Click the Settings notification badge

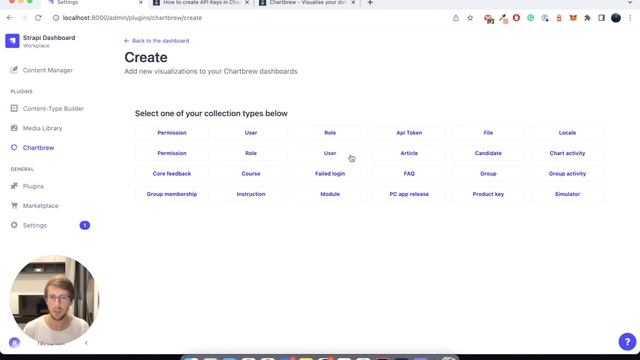click(85, 225)
